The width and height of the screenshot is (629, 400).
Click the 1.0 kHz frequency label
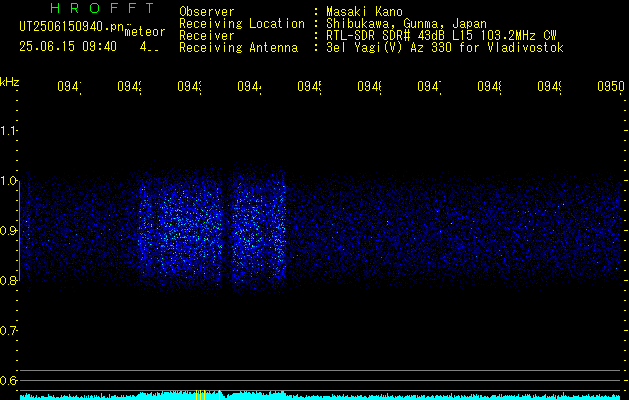tap(8, 181)
